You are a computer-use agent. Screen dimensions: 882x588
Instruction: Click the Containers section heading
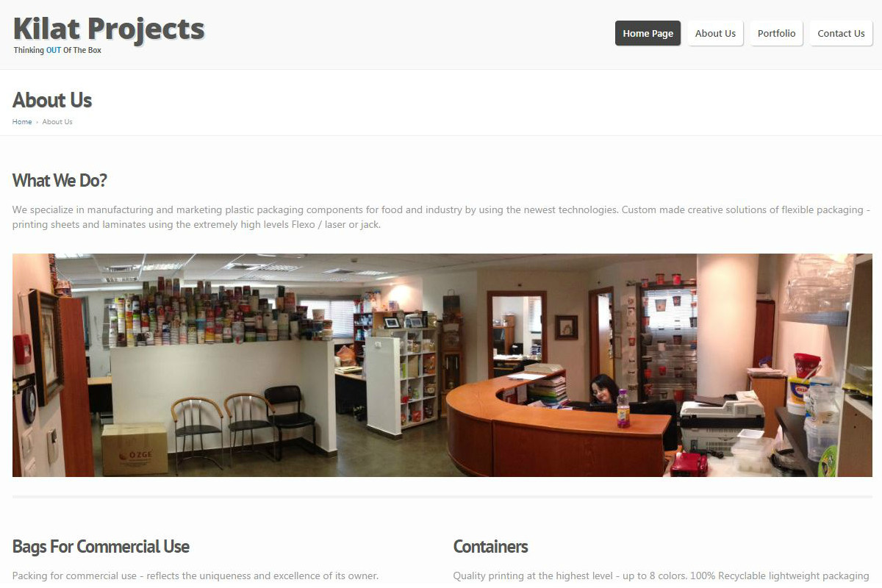click(x=490, y=547)
